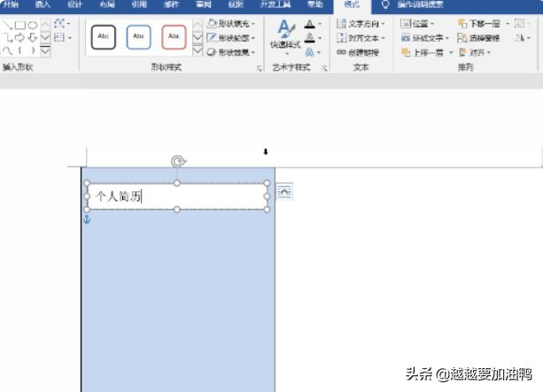Image resolution: width=543 pixels, height=392 pixels.
Task: Open the Shape Fill (形状填充) dropdown
Action: point(230,24)
